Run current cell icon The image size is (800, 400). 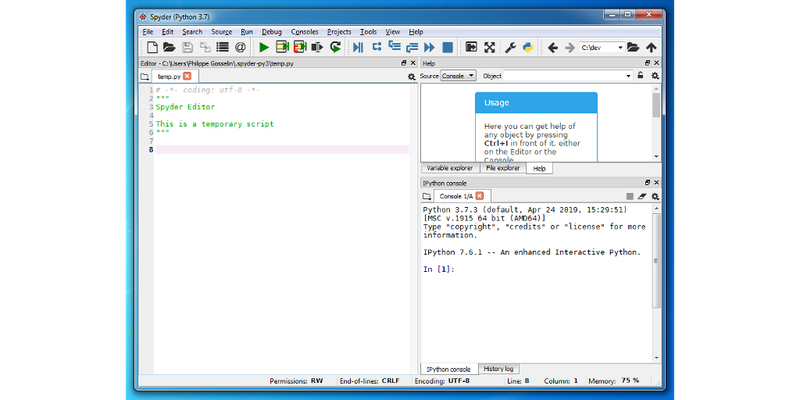[282, 47]
